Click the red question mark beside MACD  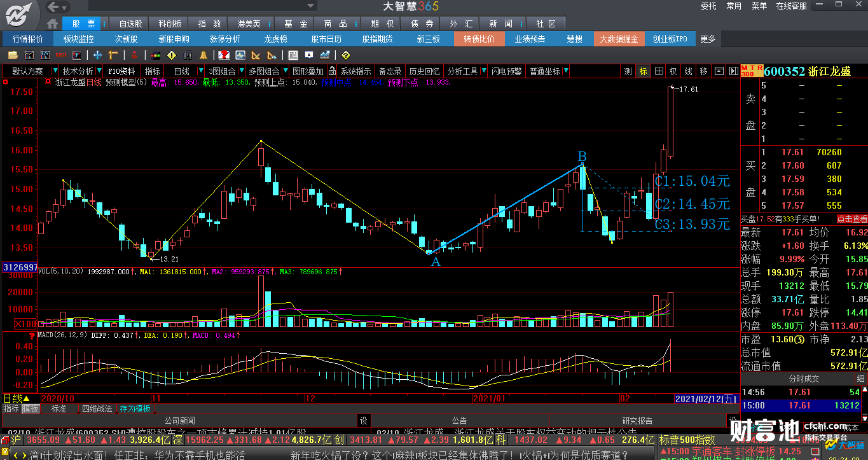[x=31, y=335]
